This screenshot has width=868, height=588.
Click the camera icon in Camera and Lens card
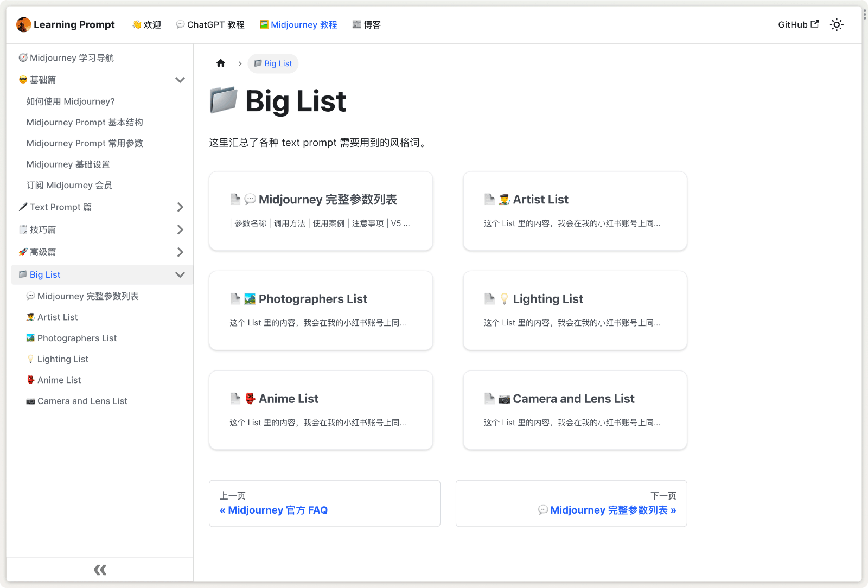point(504,399)
